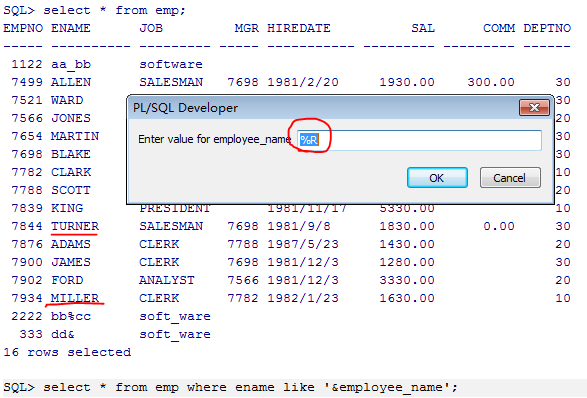
Task: Click commission value 0.00
Action: click(499, 226)
